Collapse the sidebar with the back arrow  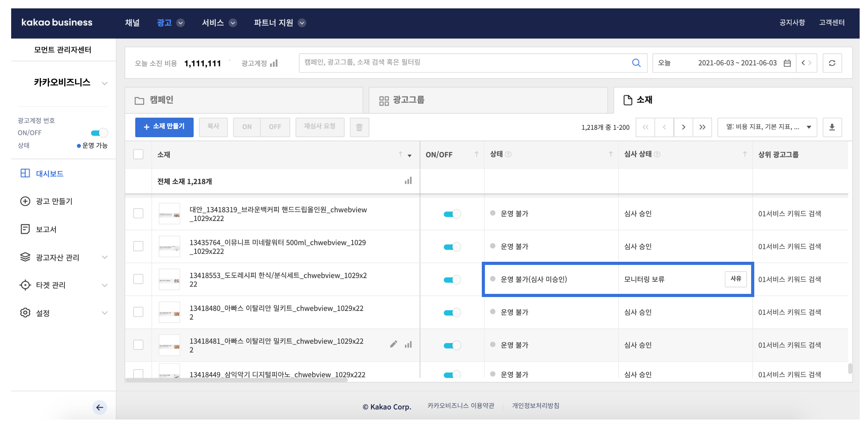[99, 407]
